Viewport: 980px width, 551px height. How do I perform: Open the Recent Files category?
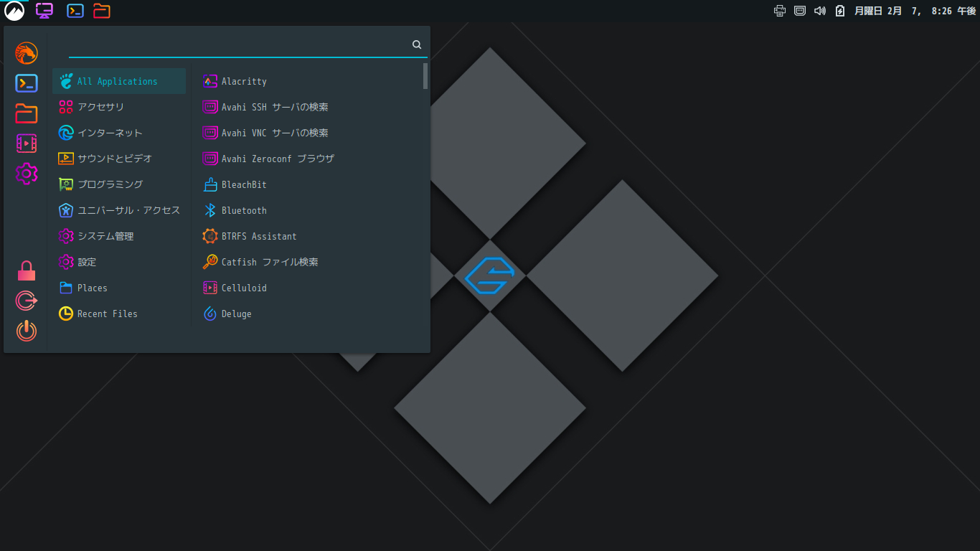click(x=119, y=314)
